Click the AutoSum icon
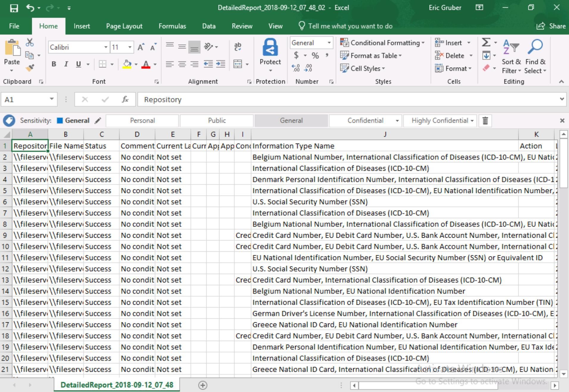The height and width of the screenshot is (392, 569). click(x=486, y=42)
